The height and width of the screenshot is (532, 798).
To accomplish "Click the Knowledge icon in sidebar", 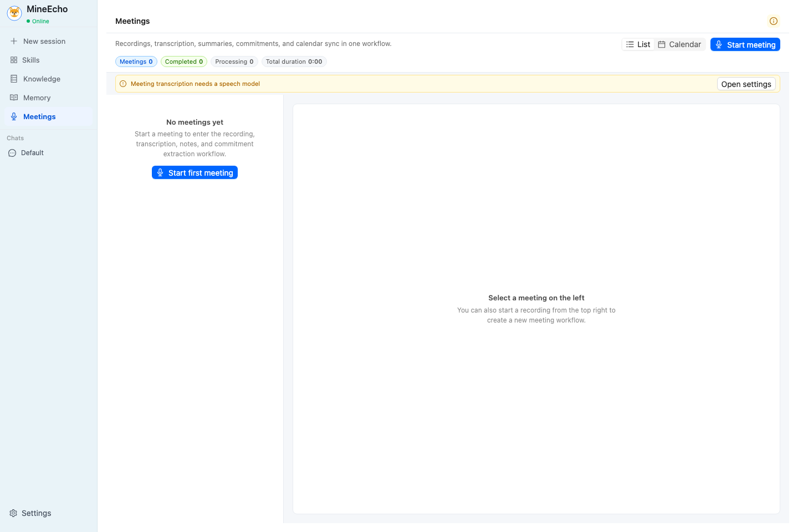I will [14, 79].
